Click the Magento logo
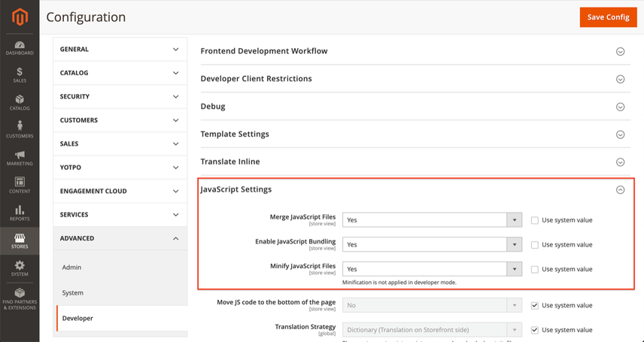 [x=20, y=17]
